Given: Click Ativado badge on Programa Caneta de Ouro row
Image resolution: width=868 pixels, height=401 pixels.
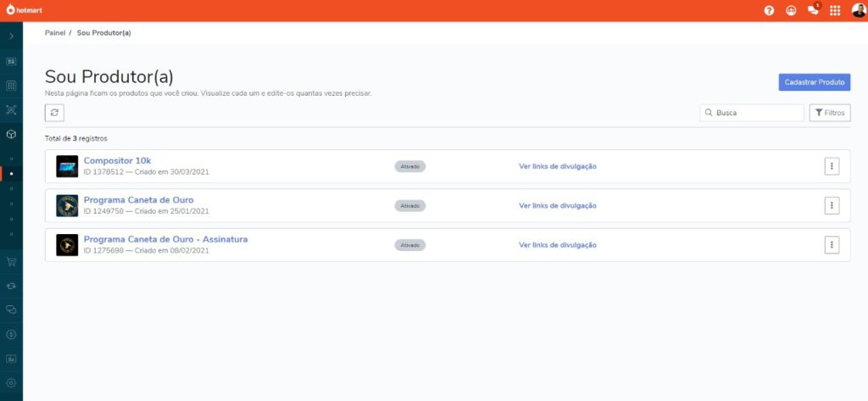Looking at the screenshot, I should tap(410, 205).
